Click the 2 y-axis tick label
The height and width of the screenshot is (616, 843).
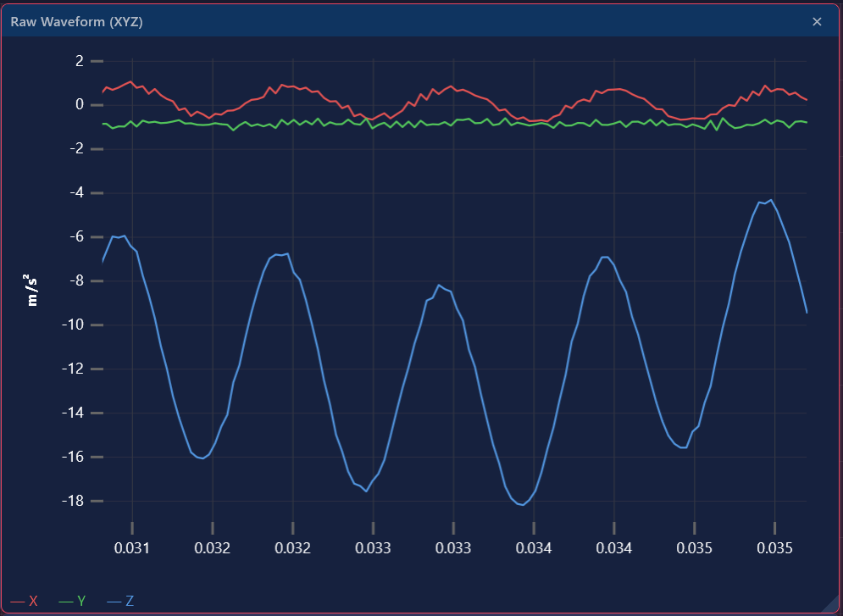click(79, 61)
